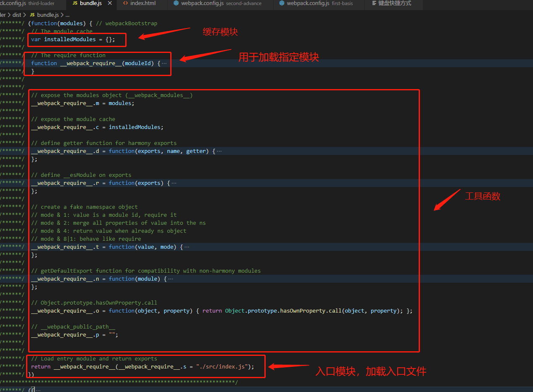This screenshot has width=533, height=392.
Task: Open the breadcrumb ellipsis symbol segment
Action: pyautogui.click(x=67, y=15)
